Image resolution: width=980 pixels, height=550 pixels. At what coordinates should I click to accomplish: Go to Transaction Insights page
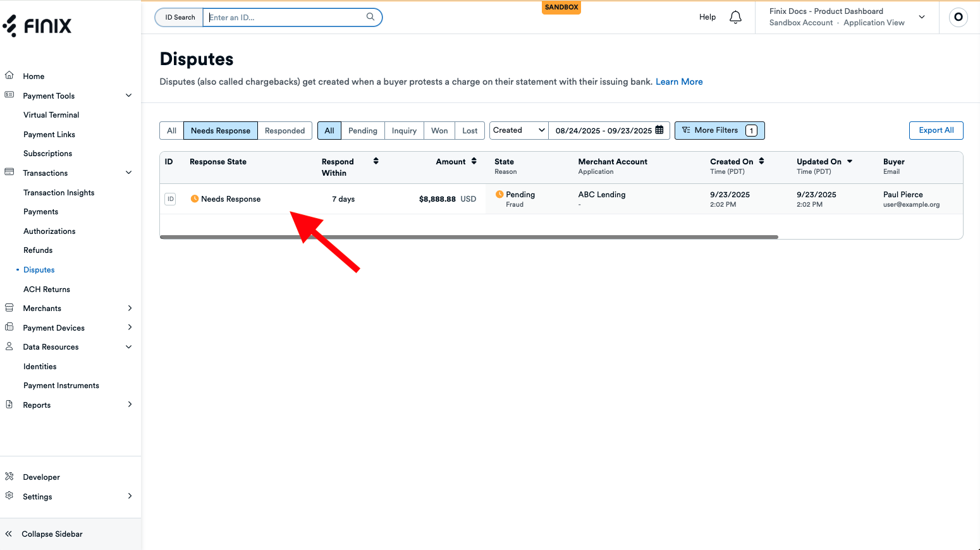click(x=59, y=193)
